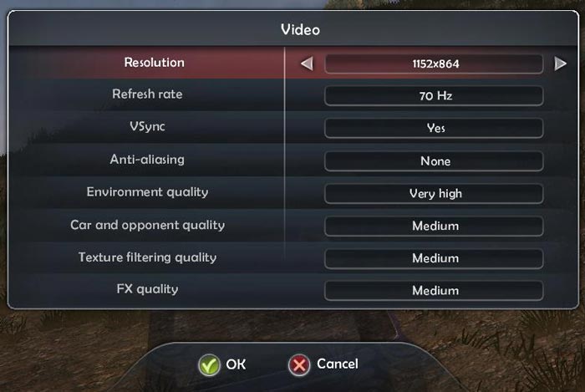Select the Environment quality row label
The width and height of the screenshot is (585, 392).
(x=147, y=192)
